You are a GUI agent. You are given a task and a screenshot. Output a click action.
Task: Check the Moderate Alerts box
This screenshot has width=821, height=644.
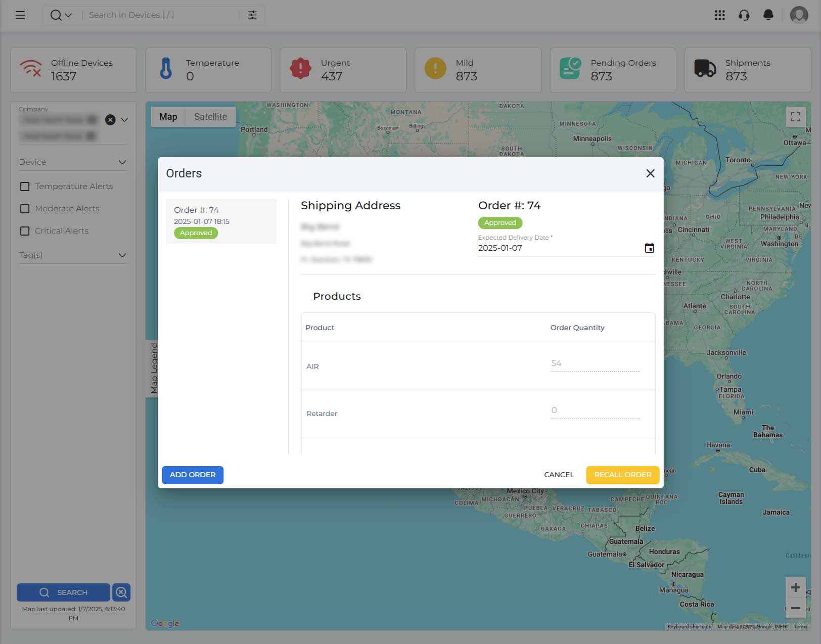[x=25, y=209]
